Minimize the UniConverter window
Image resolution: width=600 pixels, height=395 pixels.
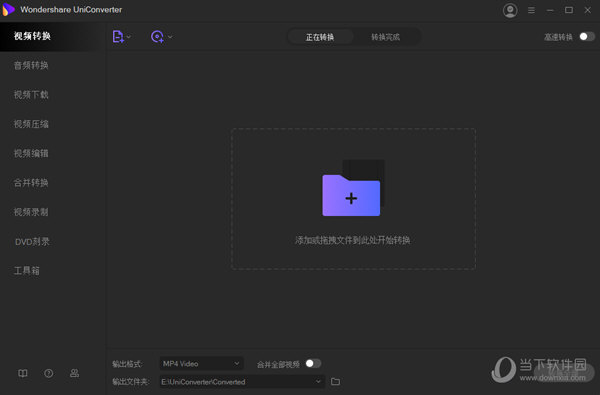pyautogui.click(x=550, y=10)
